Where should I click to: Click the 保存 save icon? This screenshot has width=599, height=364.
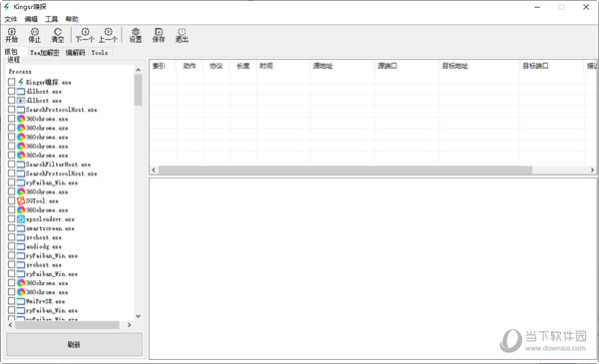click(x=159, y=35)
